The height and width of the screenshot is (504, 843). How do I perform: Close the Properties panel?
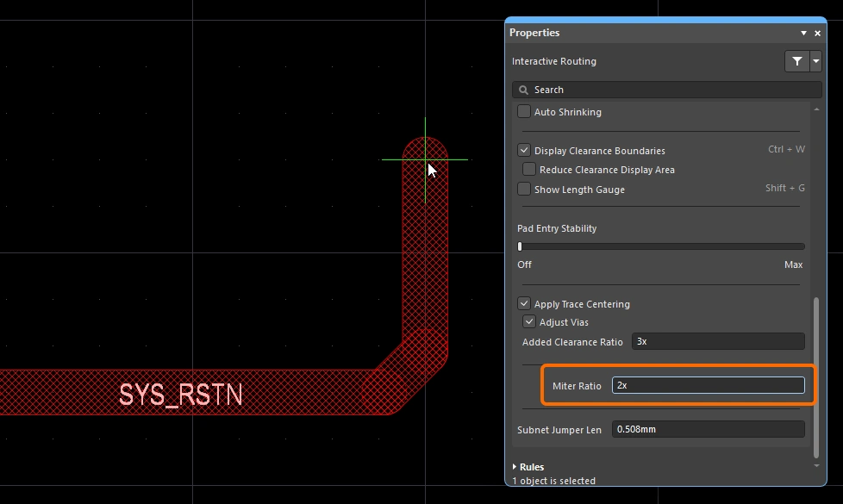(x=818, y=33)
